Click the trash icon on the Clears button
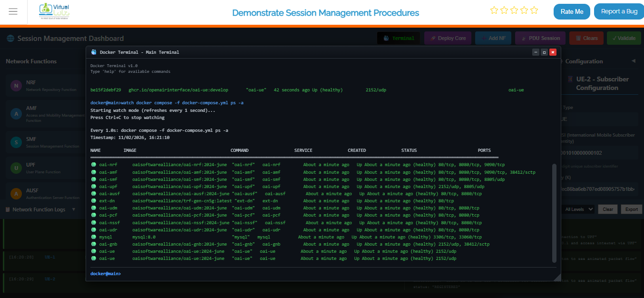This screenshot has height=298, width=644. (x=578, y=38)
